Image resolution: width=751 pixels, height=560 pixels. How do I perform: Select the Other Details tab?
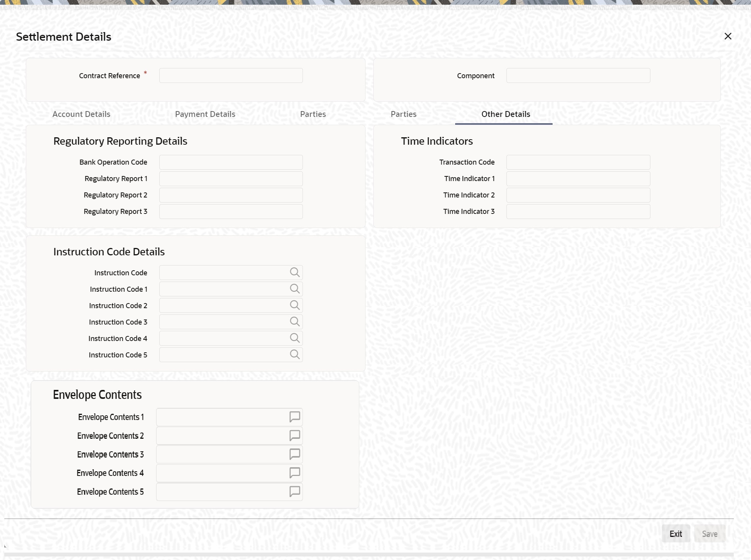[x=506, y=114]
